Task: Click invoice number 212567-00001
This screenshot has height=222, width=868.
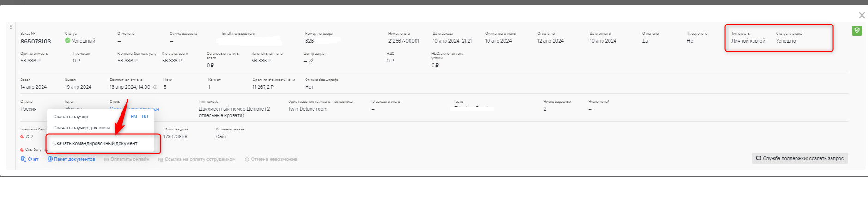Action: (x=404, y=41)
